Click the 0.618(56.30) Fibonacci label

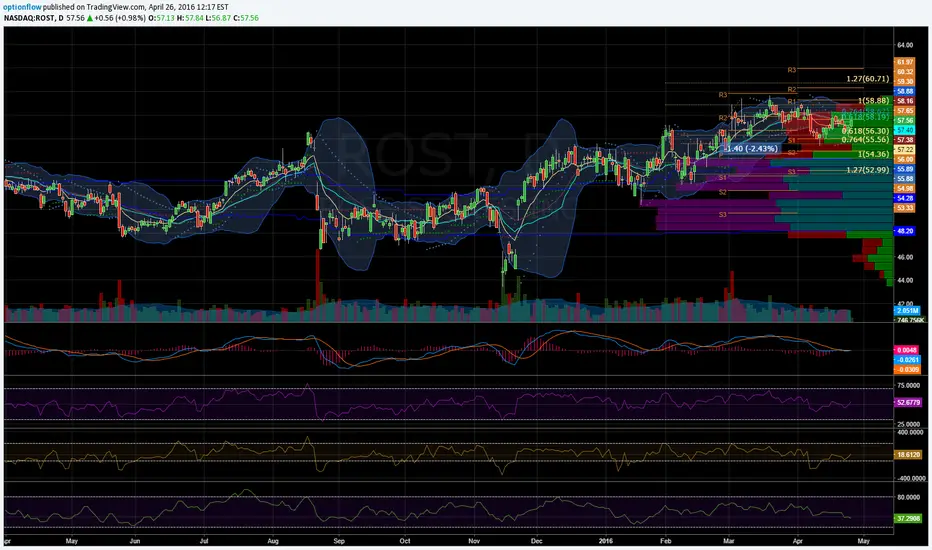[x=865, y=131]
